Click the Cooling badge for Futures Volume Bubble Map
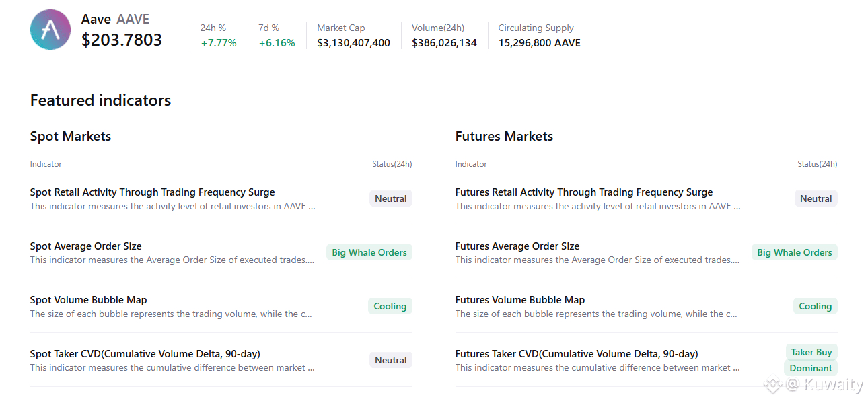This screenshot has height=401, width=868. (x=815, y=306)
